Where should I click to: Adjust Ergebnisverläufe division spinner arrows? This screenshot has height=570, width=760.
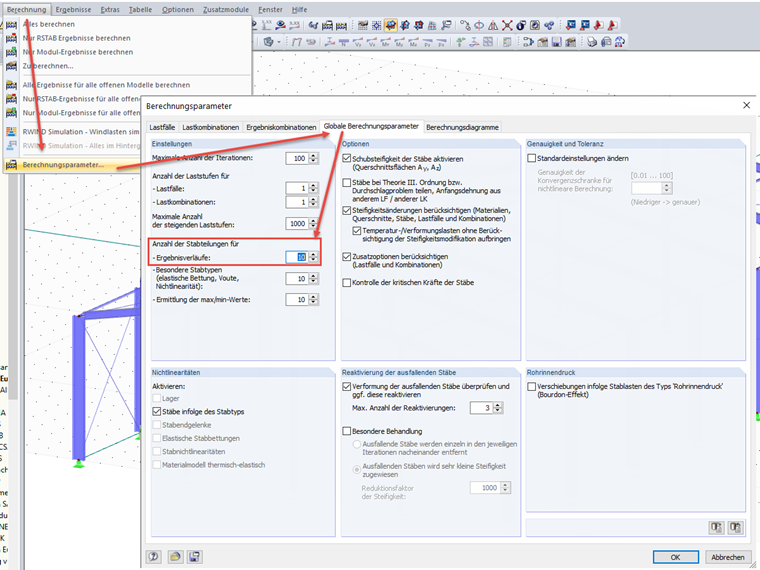314,257
